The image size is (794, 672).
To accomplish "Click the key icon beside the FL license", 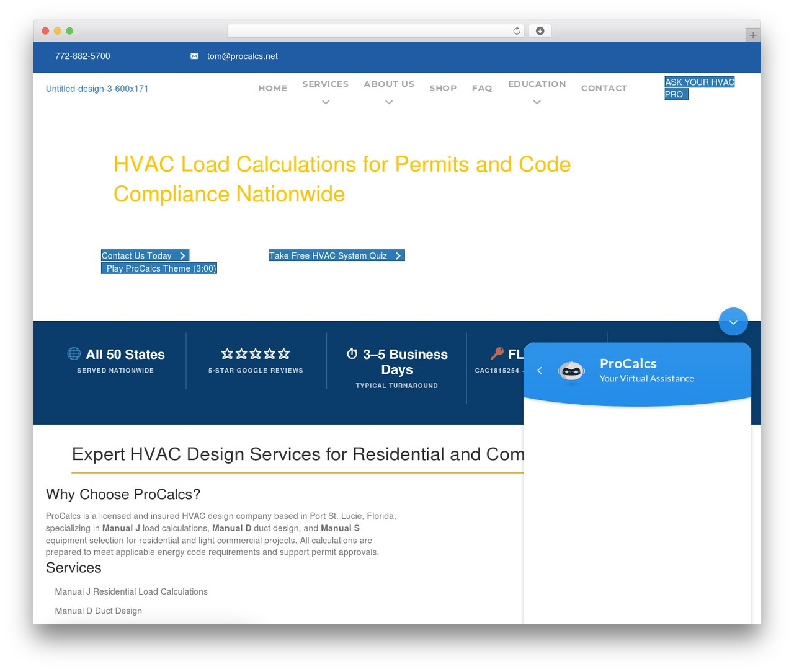I will point(497,353).
